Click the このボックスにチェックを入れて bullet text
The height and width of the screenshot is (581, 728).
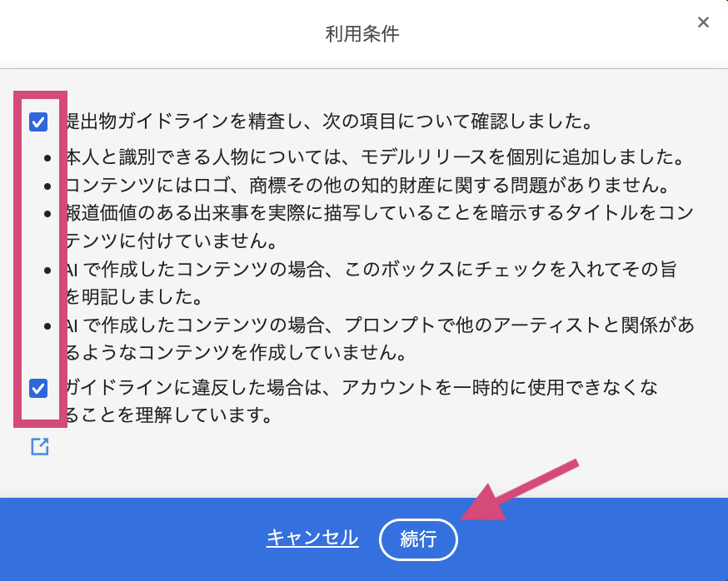[x=371, y=269]
